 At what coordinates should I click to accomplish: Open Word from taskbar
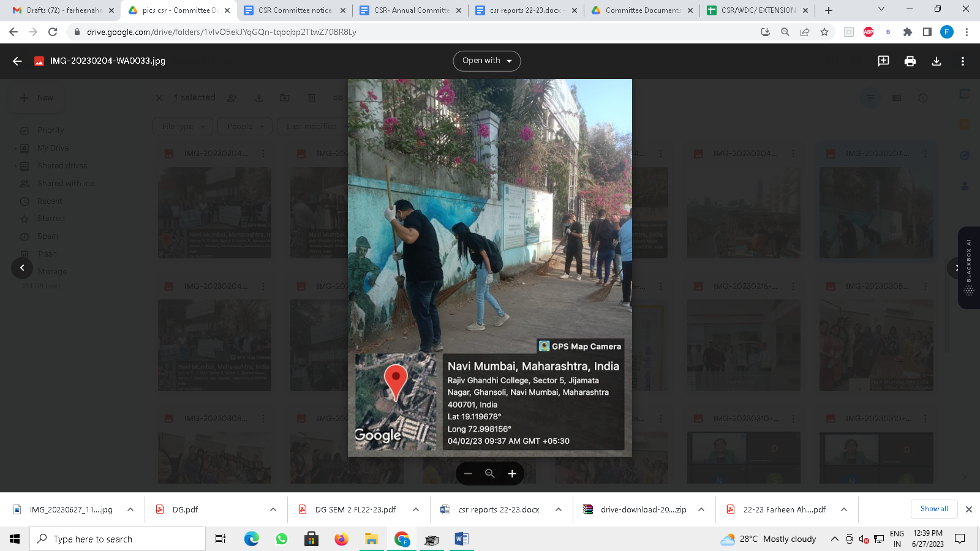[461, 539]
